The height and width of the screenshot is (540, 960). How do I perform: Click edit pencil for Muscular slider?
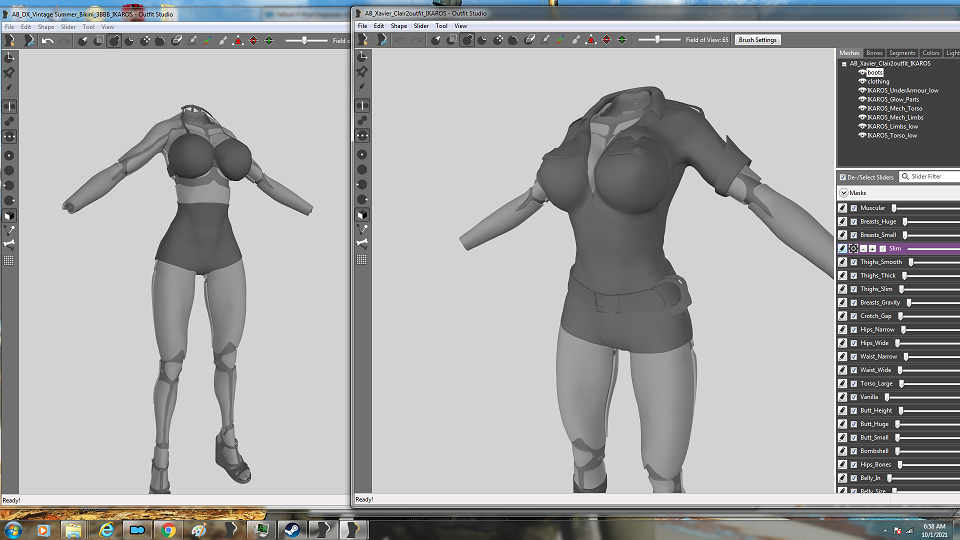pos(842,208)
